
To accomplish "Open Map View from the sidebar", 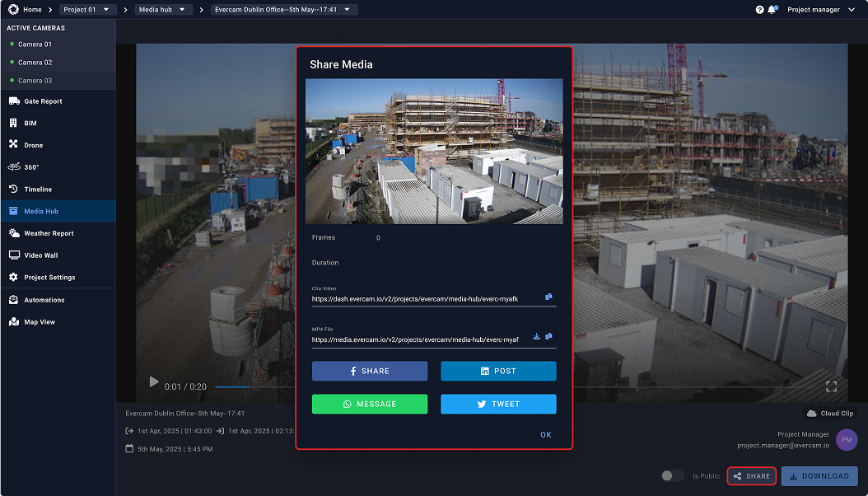I will (12, 321).
